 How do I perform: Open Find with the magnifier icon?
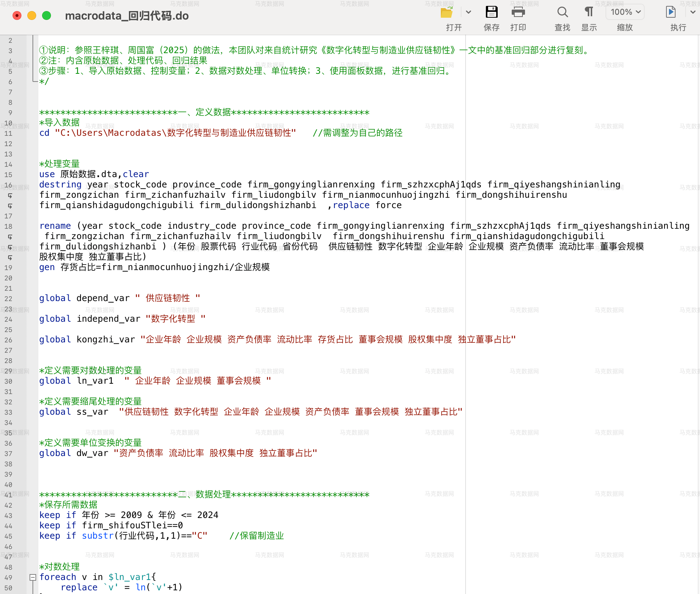(x=562, y=12)
